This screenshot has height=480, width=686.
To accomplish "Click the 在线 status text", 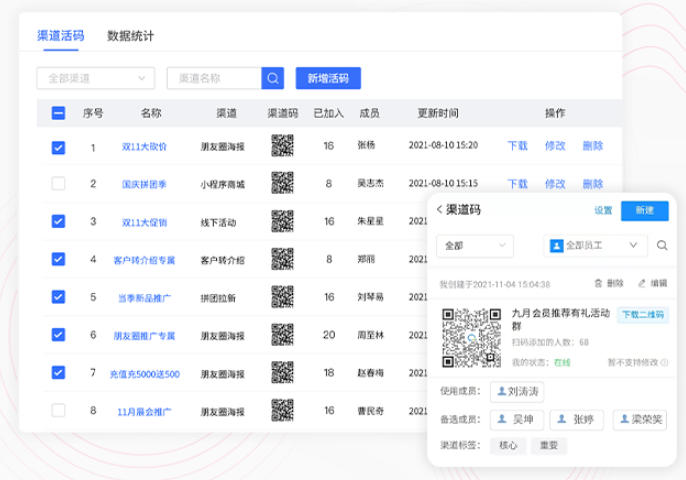I will (x=562, y=362).
